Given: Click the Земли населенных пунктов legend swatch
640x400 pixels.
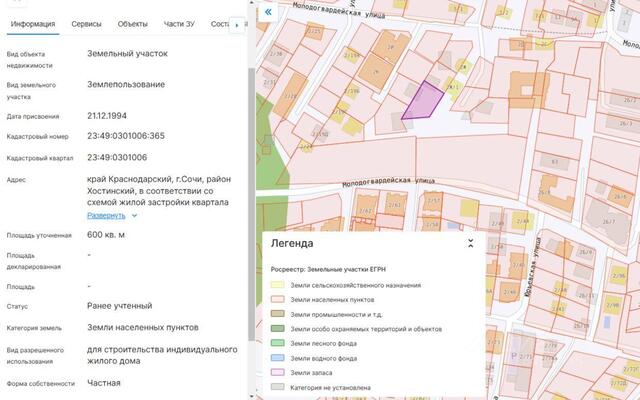Looking at the screenshot, I should point(277,299).
